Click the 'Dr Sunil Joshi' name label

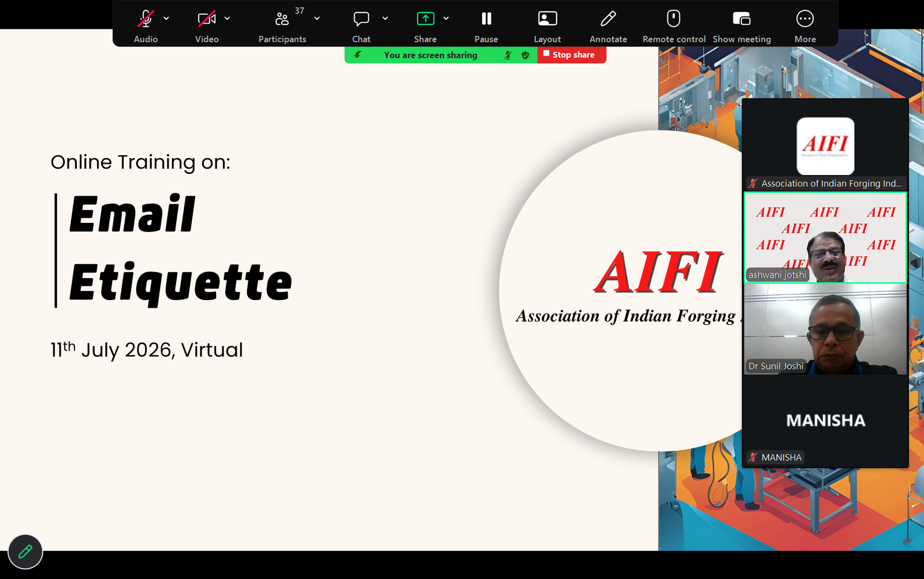click(776, 366)
